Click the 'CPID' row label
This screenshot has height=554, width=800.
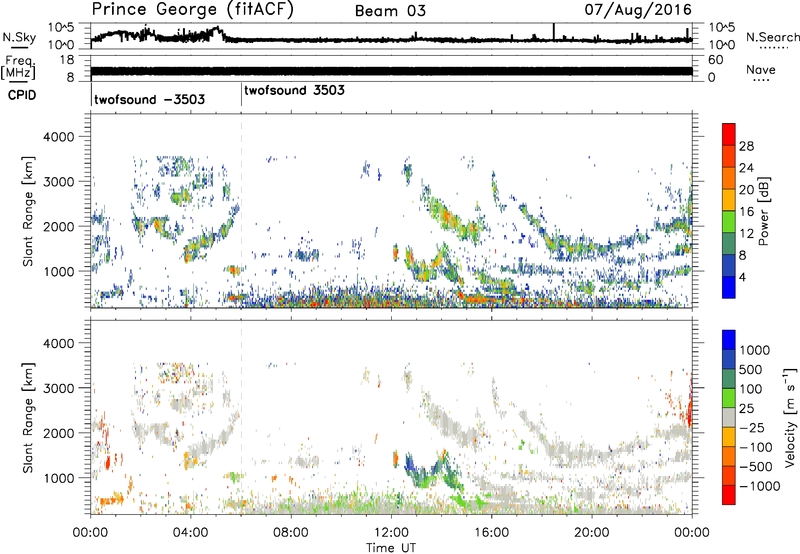pos(21,95)
